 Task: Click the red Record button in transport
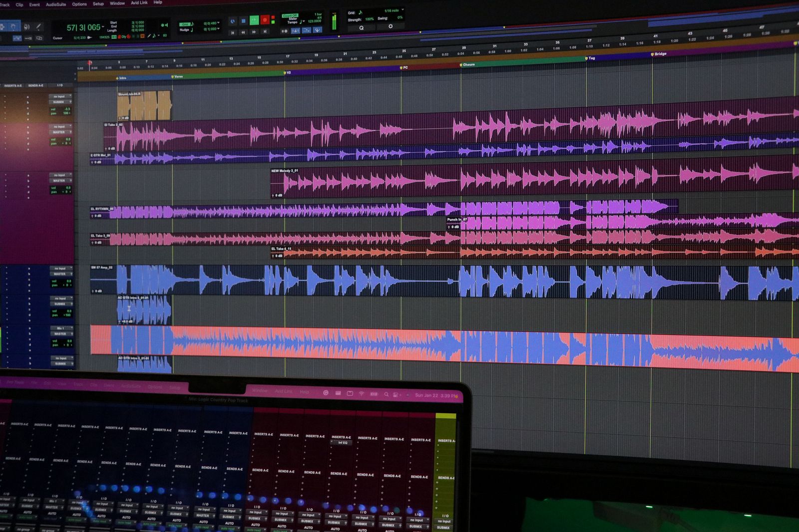(x=265, y=20)
